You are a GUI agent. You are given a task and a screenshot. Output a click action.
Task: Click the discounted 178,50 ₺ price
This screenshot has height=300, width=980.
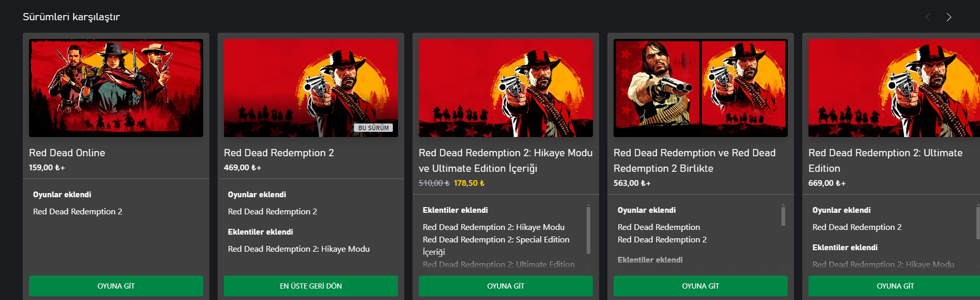(x=469, y=183)
